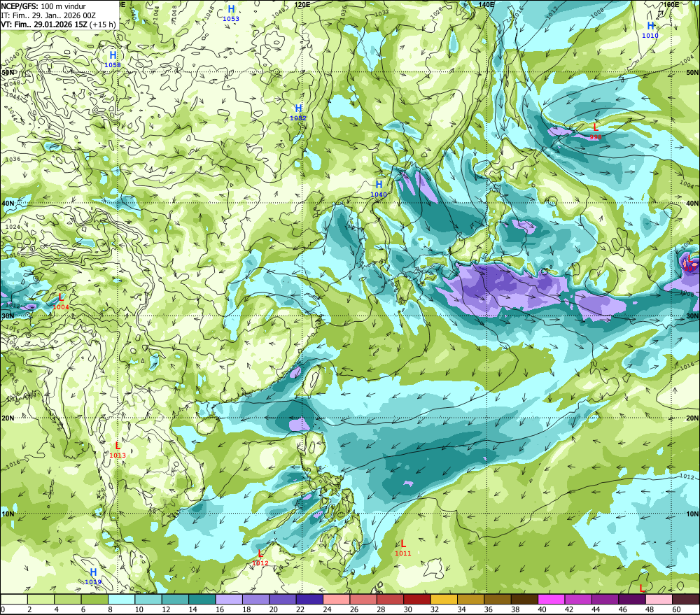Pick the cyan 8–10 legend swatch

[121, 599]
